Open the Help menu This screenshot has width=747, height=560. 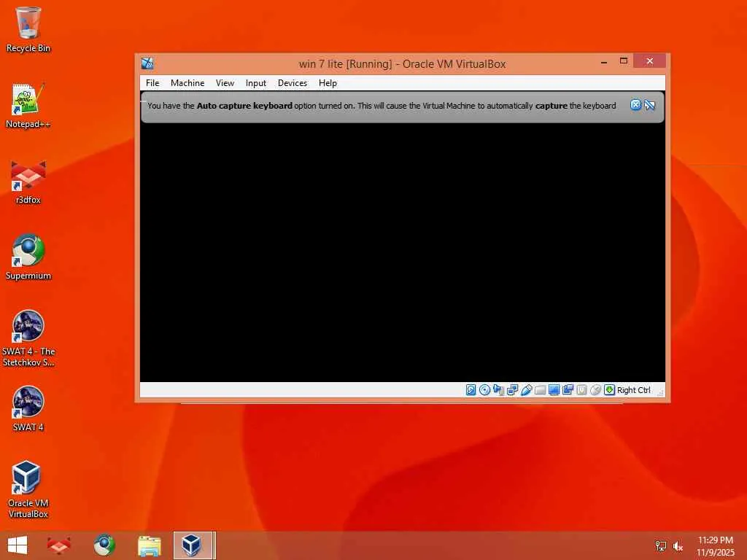(328, 83)
